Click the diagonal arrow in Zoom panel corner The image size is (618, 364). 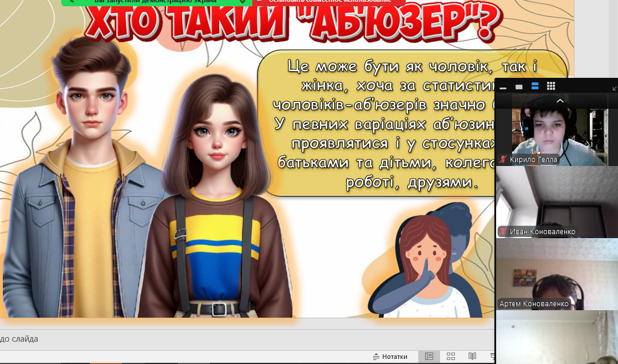(x=615, y=89)
